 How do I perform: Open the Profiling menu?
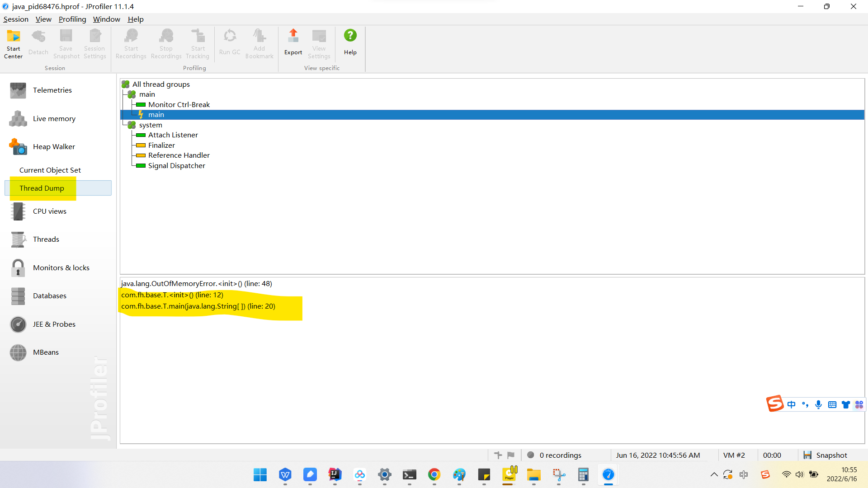click(x=72, y=19)
